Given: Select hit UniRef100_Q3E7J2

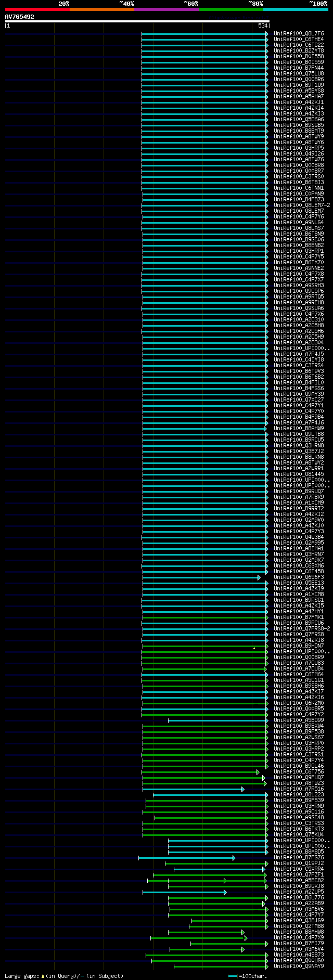Looking at the screenshot, I should point(299,452).
